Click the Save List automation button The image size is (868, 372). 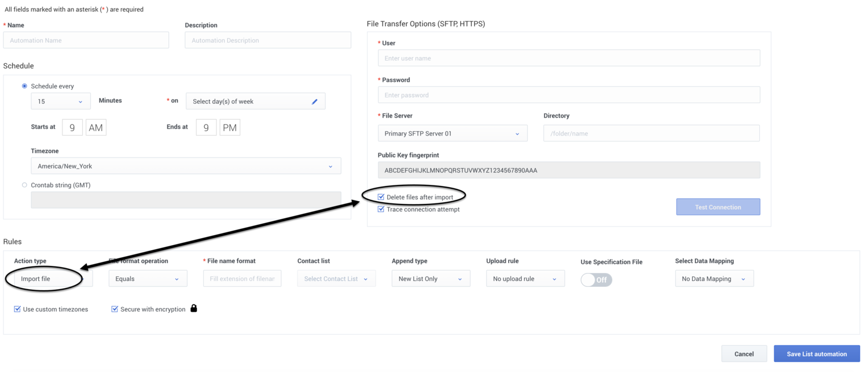[x=816, y=354]
